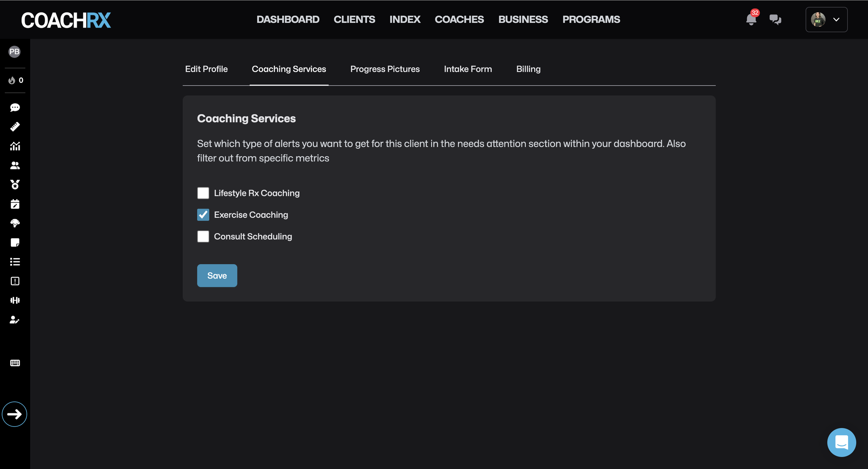This screenshot has height=469, width=868.
Task: Expand sidebar with the arrow button
Action: 15,414
